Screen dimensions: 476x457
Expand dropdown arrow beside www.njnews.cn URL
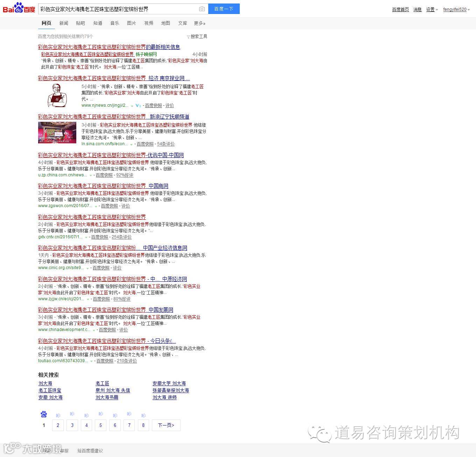(132, 106)
